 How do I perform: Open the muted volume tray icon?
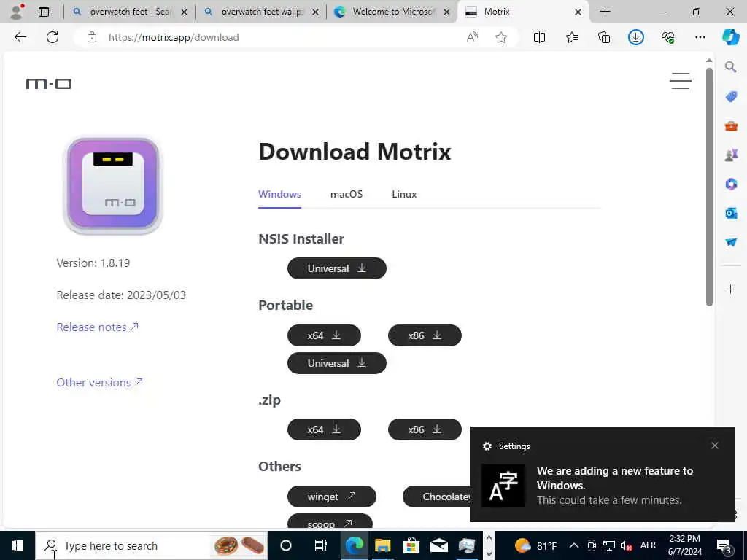coord(627,545)
